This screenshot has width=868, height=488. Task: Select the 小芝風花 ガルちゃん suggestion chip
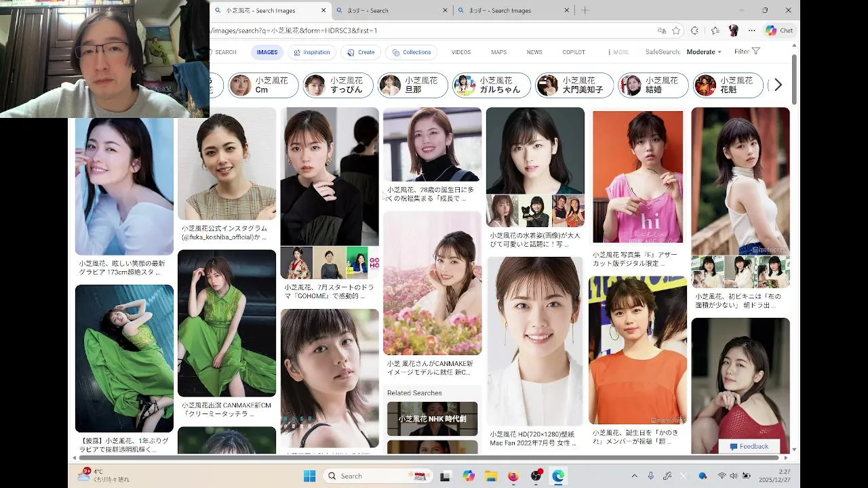[x=492, y=85]
